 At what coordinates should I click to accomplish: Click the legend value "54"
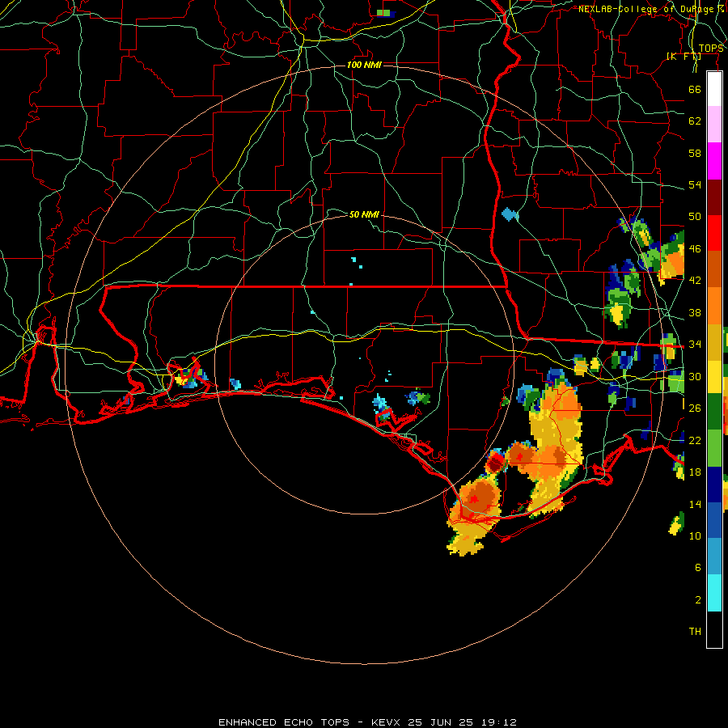pos(695,185)
